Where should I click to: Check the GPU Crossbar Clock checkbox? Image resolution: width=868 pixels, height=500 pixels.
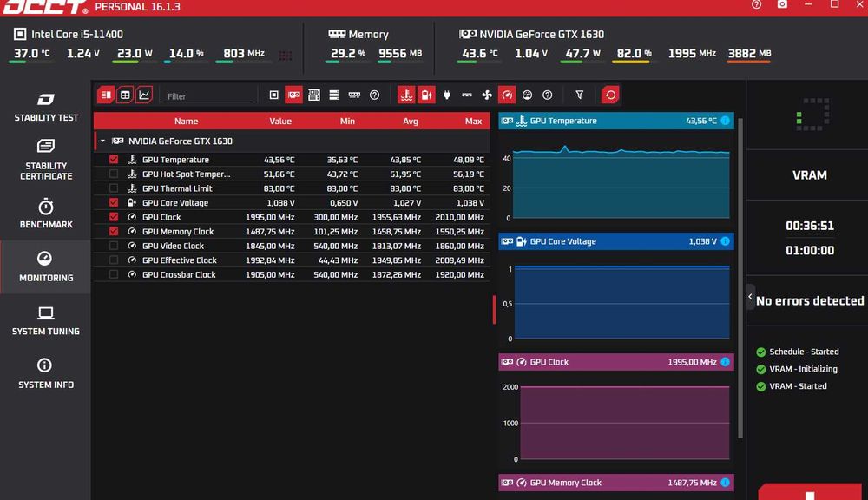(x=114, y=274)
